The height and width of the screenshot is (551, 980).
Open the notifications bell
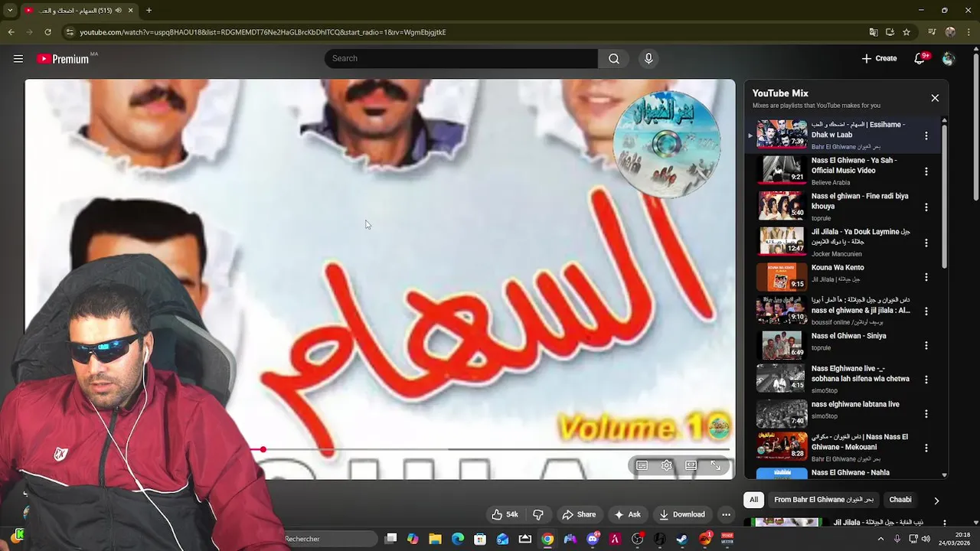[920, 58]
